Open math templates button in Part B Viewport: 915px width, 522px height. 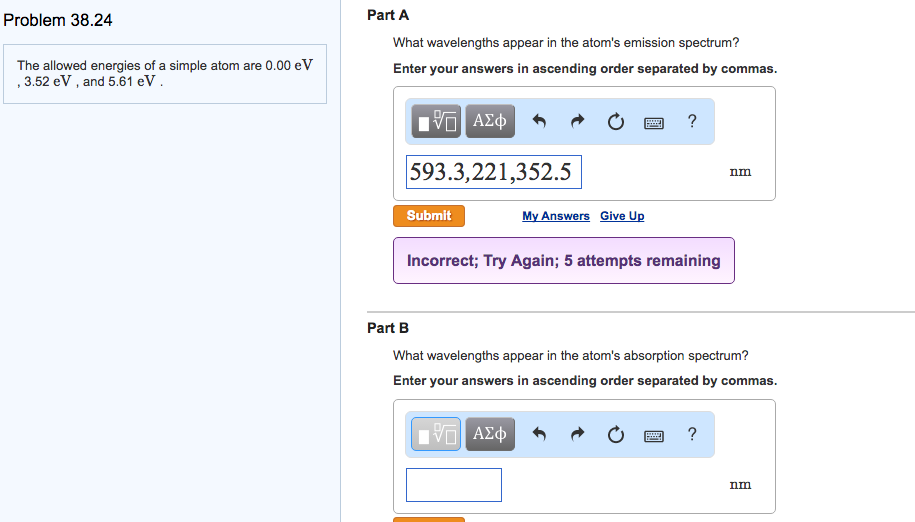(x=436, y=434)
